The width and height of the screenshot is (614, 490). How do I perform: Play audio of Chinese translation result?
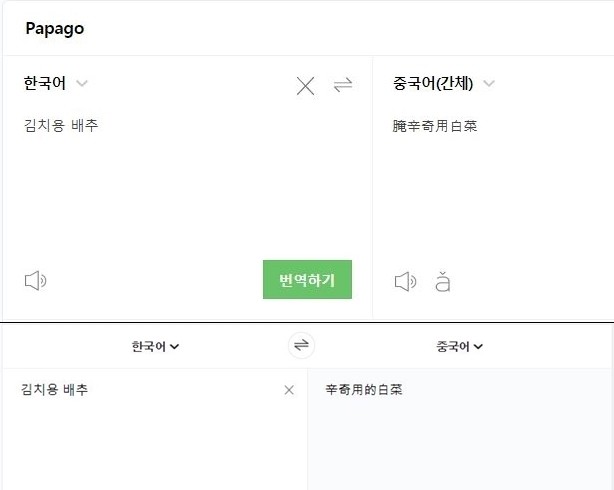(405, 281)
